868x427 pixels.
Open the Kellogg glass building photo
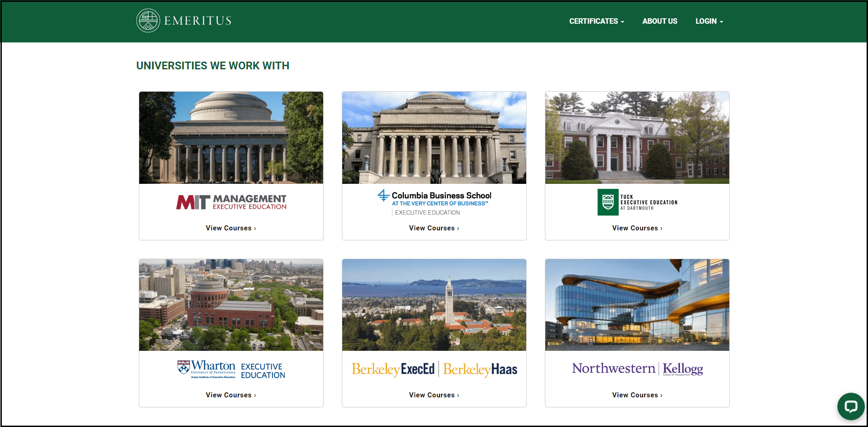(637, 305)
